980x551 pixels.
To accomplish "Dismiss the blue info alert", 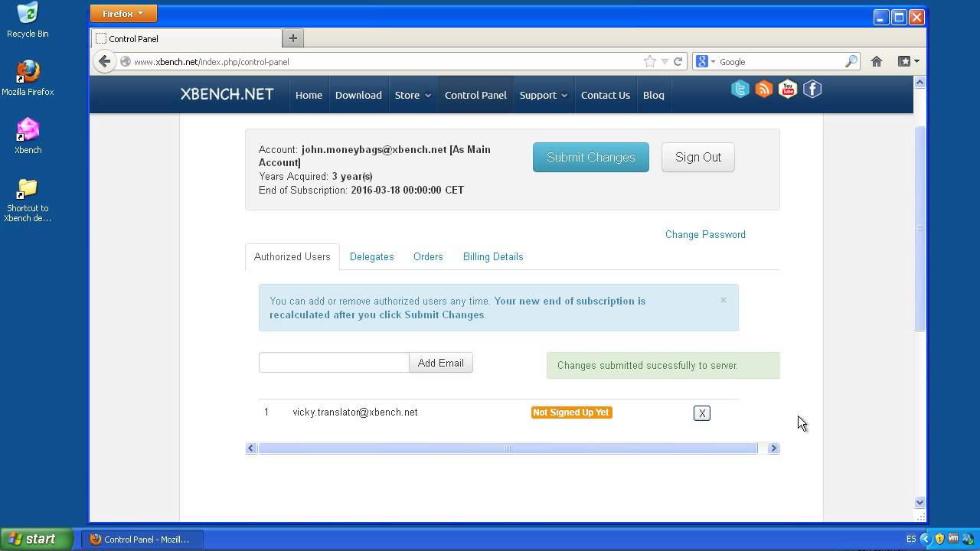I will pos(723,300).
